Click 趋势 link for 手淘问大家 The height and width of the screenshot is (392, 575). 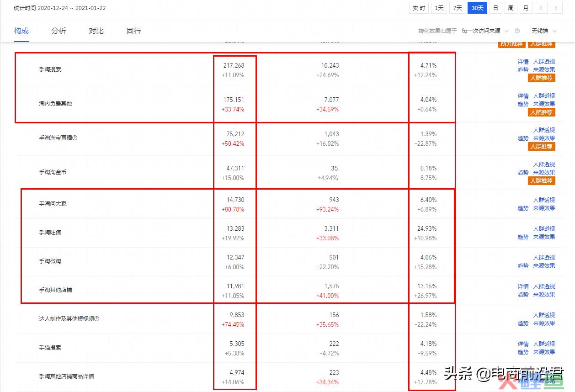coord(523,208)
